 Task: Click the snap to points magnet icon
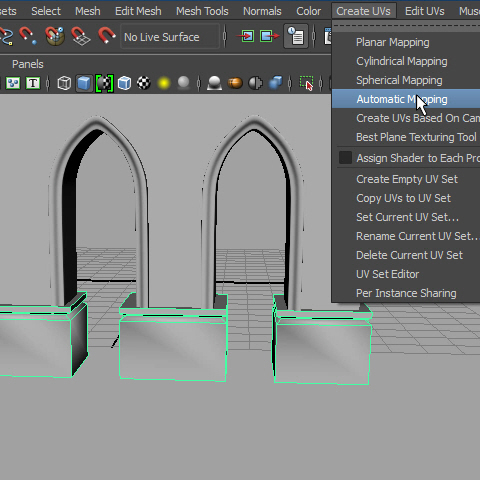pyautogui.click(x=28, y=36)
